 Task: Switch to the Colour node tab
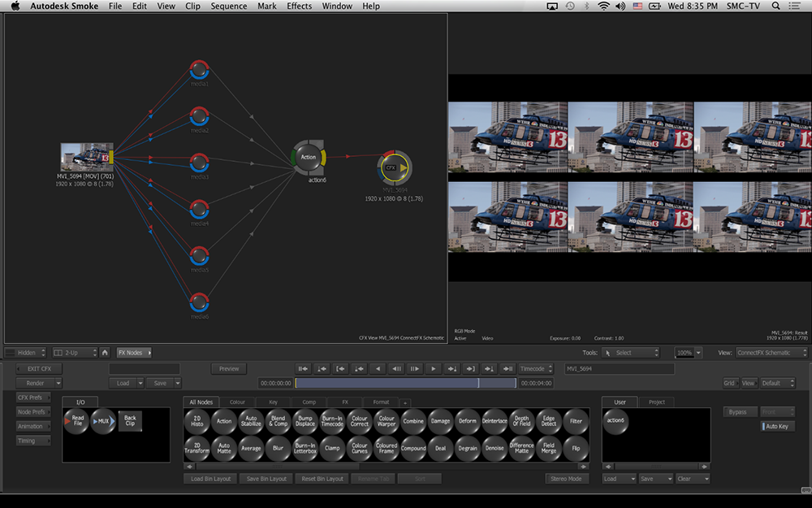[x=237, y=402]
